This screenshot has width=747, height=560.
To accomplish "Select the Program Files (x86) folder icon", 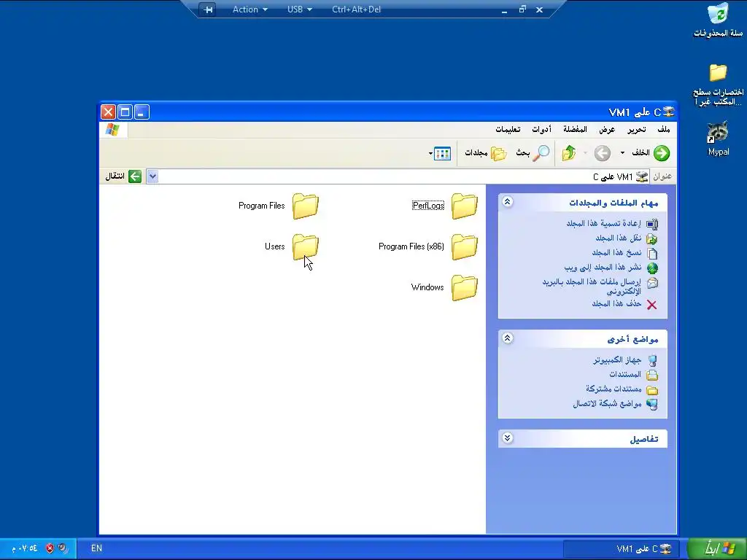I will pyautogui.click(x=465, y=246).
